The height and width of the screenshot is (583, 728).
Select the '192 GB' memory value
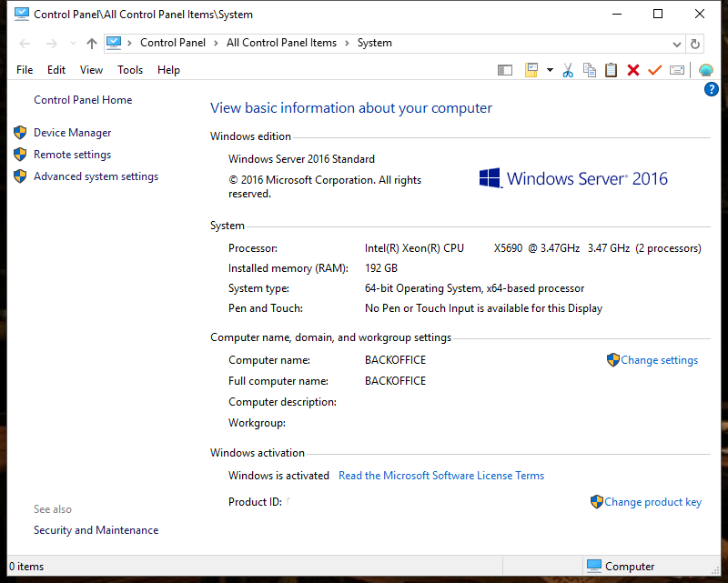pos(381,268)
